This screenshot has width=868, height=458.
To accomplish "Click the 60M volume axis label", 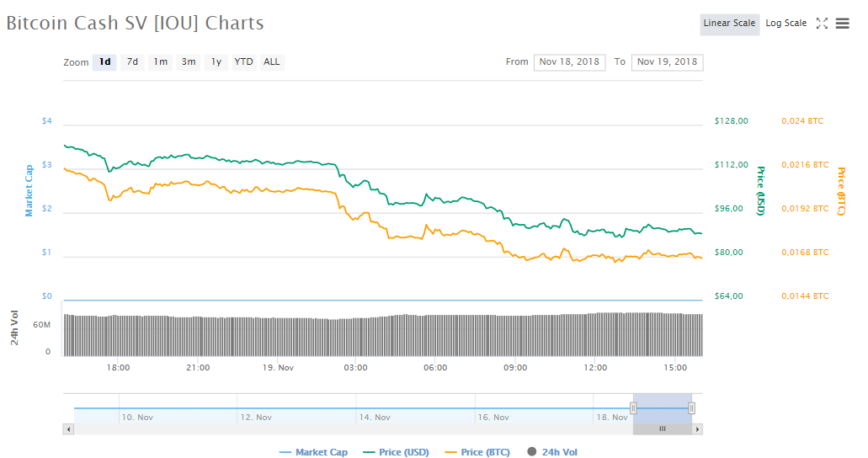I will [41, 325].
